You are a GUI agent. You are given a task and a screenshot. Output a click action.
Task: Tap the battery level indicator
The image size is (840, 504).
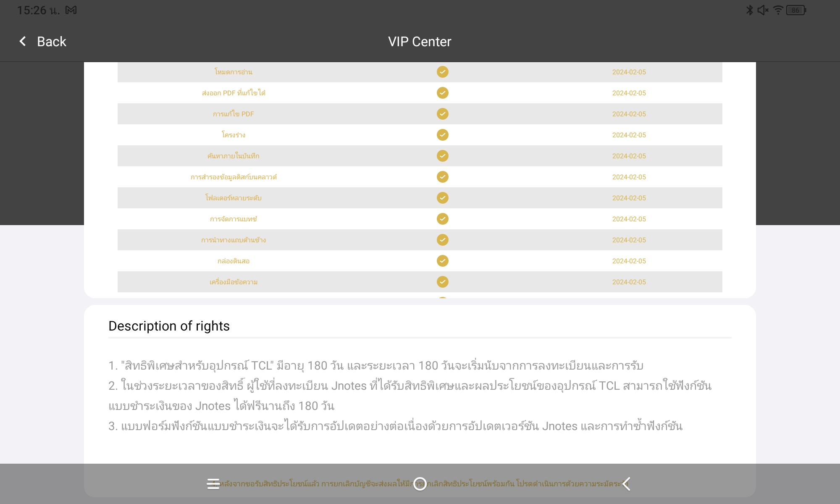coord(796,10)
